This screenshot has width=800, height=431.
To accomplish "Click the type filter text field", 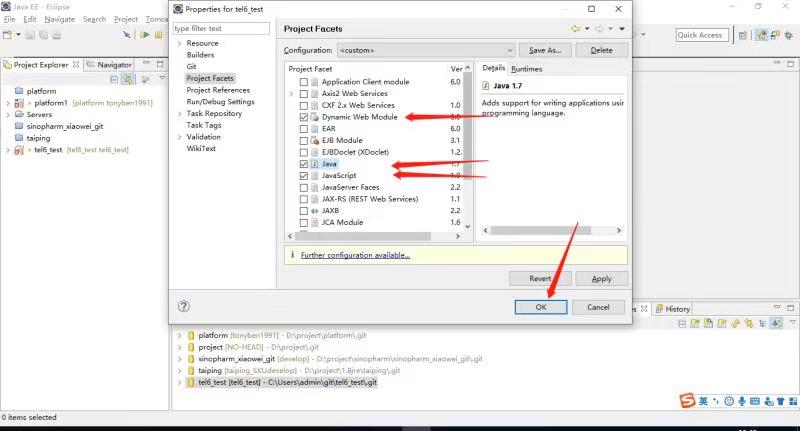I will tap(221, 29).
